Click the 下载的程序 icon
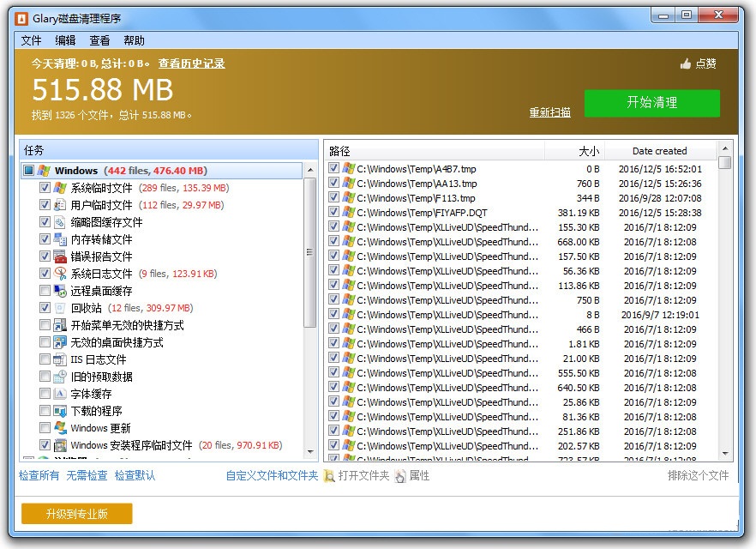756x549 pixels. (x=60, y=411)
